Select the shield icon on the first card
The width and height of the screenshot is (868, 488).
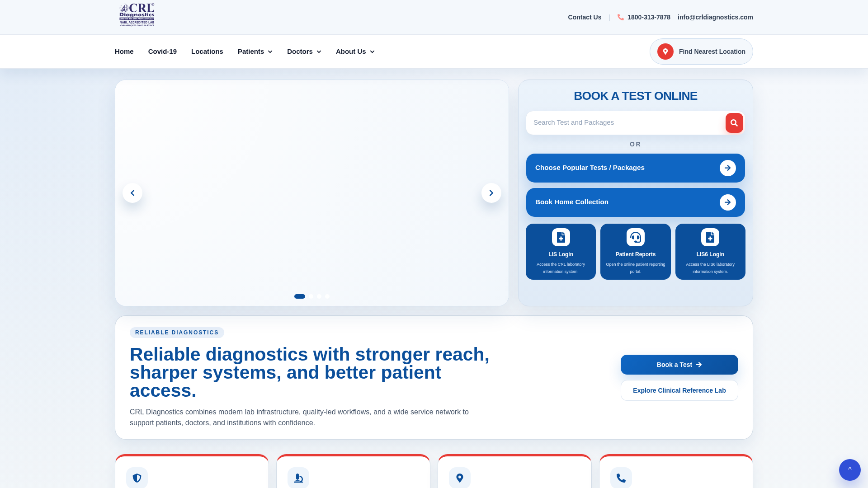137,478
